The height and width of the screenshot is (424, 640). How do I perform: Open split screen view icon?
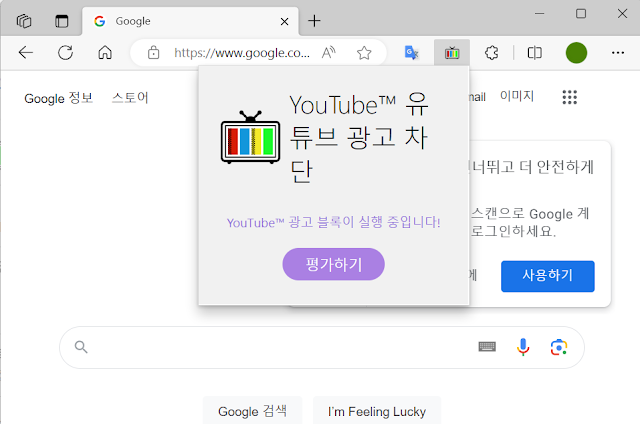535,53
